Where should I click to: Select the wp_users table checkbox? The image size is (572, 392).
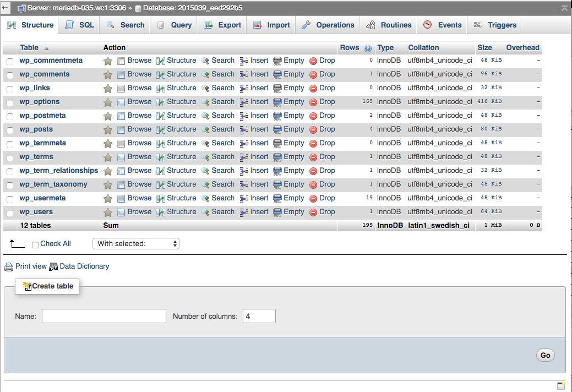[x=10, y=213]
